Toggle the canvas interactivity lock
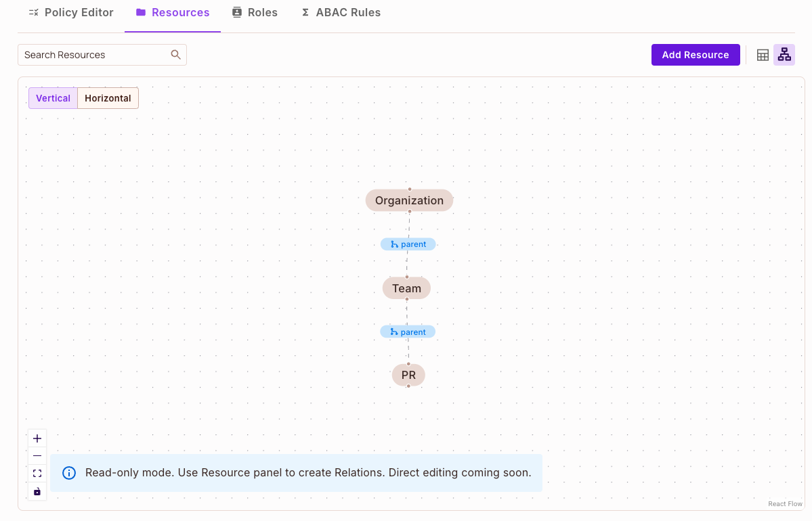The width and height of the screenshot is (812, 521). click(37, 491)
